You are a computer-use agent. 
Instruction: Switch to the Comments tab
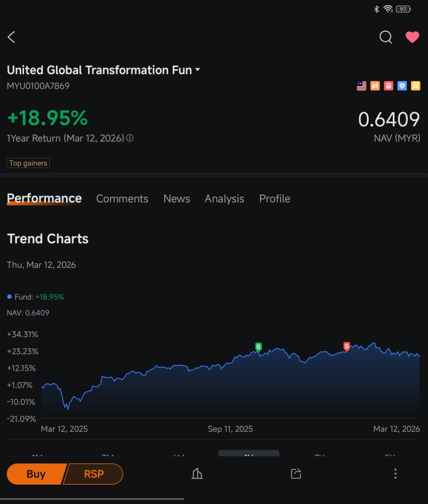coord(122,199)
